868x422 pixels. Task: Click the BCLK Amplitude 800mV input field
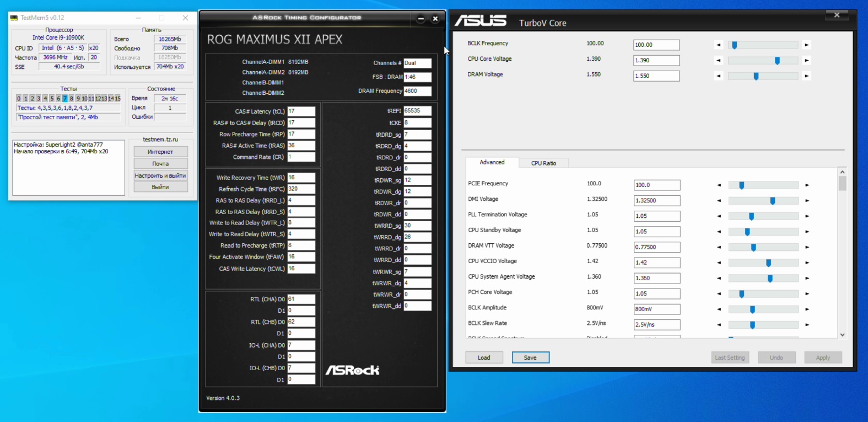click(657, 309)
